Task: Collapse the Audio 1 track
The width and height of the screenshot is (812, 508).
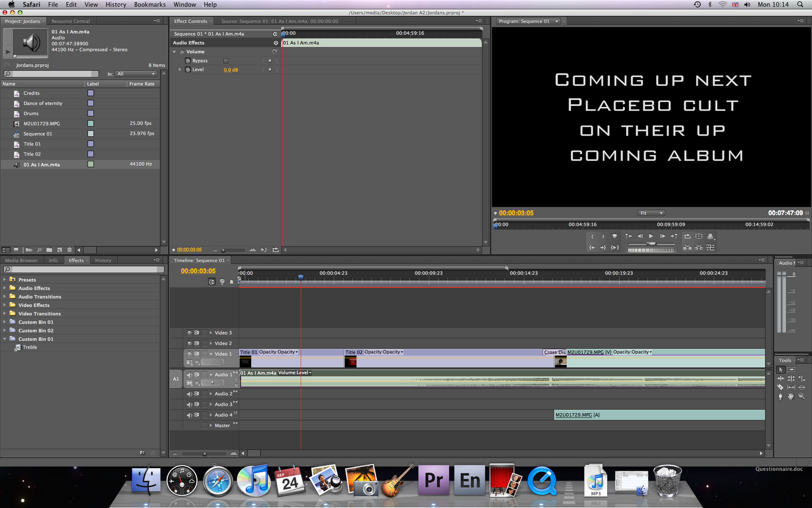Action: pos(211,375)
